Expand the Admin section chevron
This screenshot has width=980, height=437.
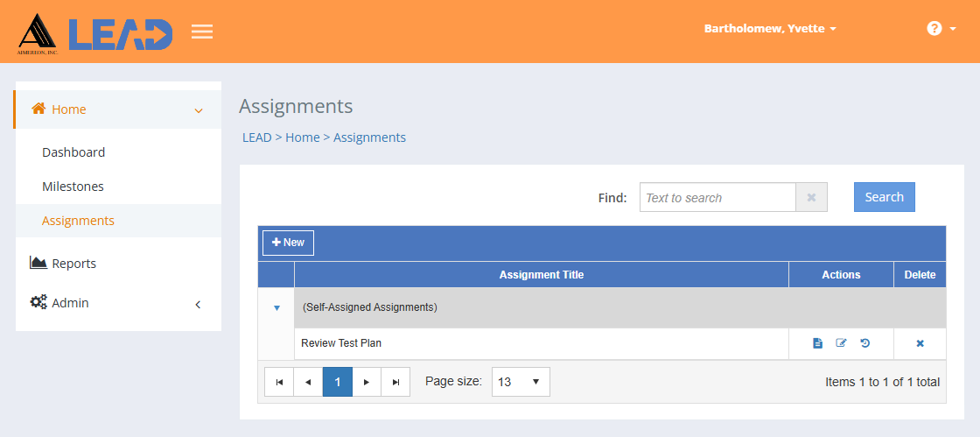[198, 305]
